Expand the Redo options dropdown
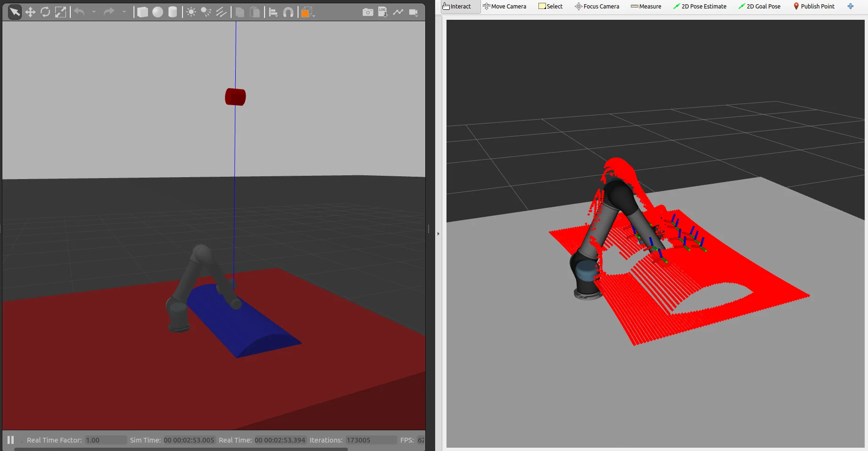 coord(124,12)
